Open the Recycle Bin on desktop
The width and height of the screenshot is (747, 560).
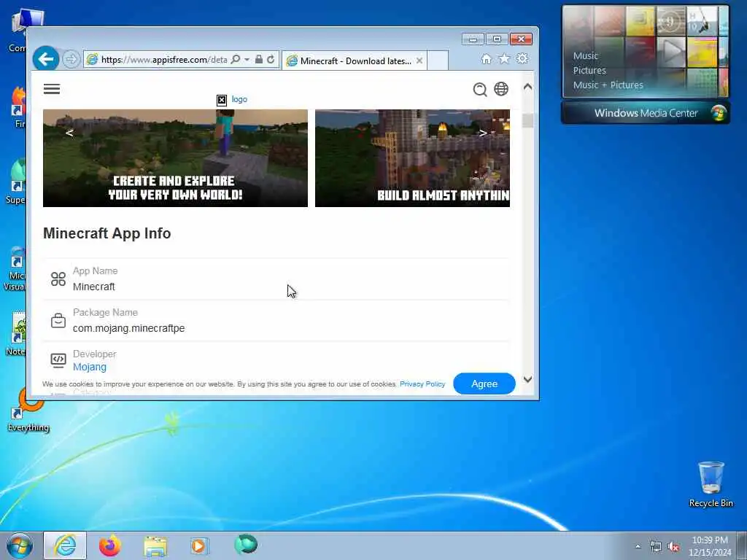coord(711,484)
